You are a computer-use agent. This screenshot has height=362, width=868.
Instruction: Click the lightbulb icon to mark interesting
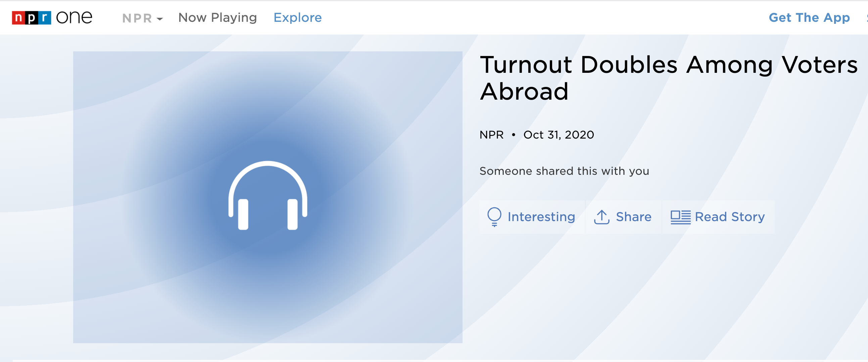coord(494,216)
